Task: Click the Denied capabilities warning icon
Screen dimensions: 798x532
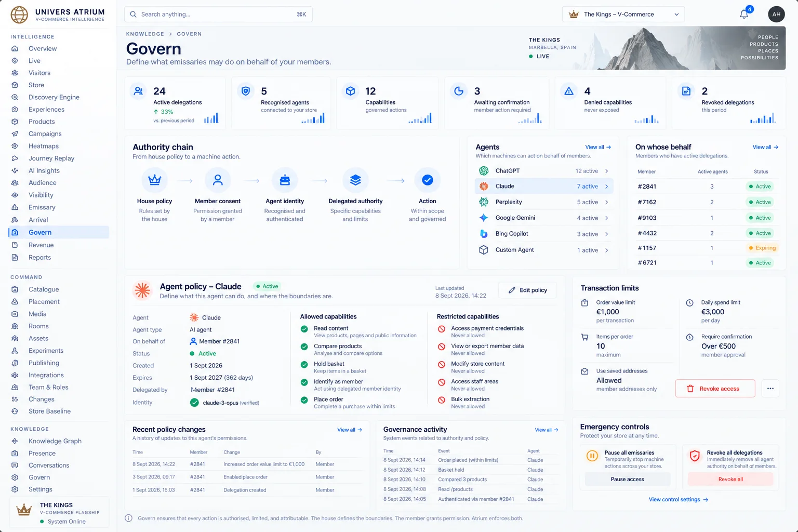Action: pyautogui.click(x=569, y=91)
